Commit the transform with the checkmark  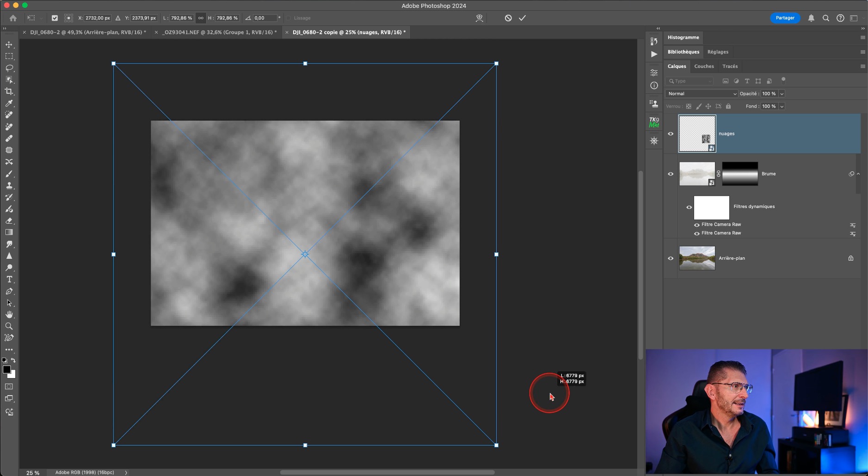tap(522, 18)
